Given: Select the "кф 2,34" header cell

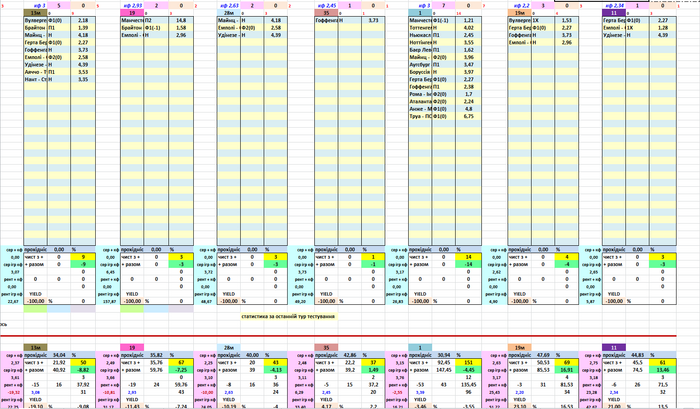Looking at the screenshot, I should coord(614,6).
